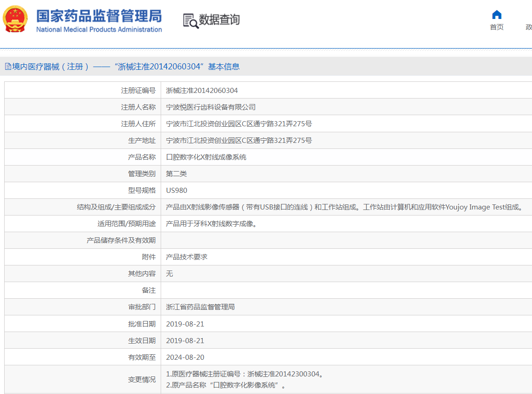Select 其他内容 value 无
Screen dimensions: 532x394
(x=169, y=274)
